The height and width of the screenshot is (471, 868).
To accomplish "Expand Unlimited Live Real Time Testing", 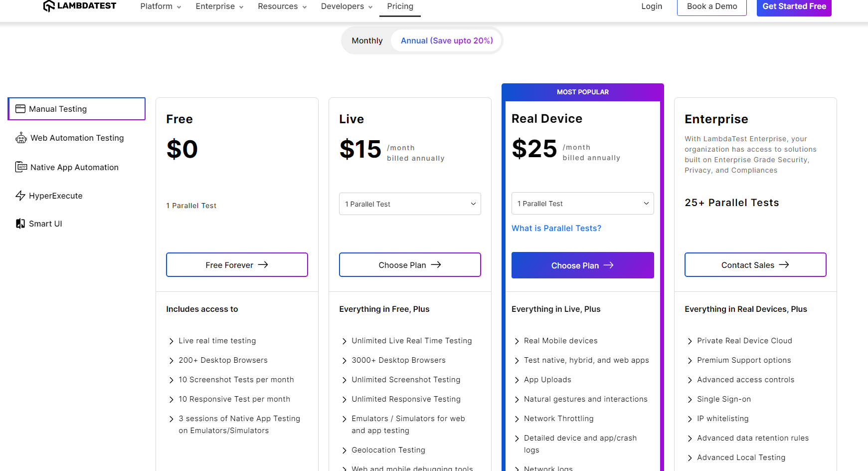I will 407,341.
